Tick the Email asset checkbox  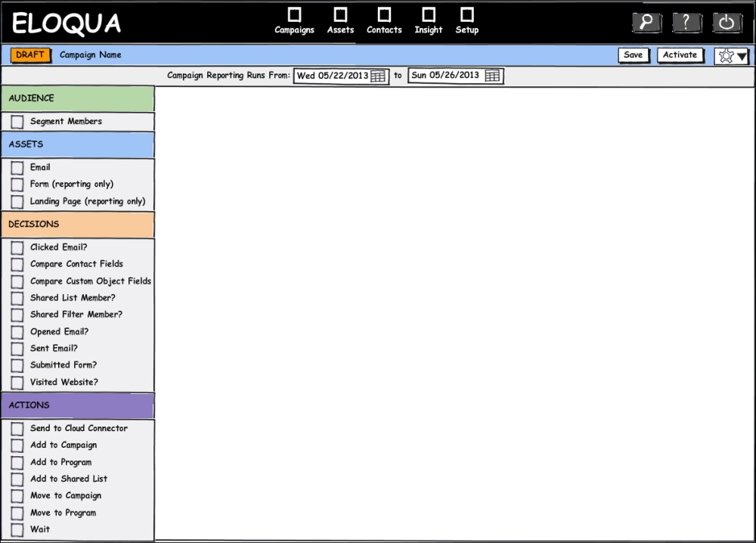pyautogui.click(x=17, y=167)
